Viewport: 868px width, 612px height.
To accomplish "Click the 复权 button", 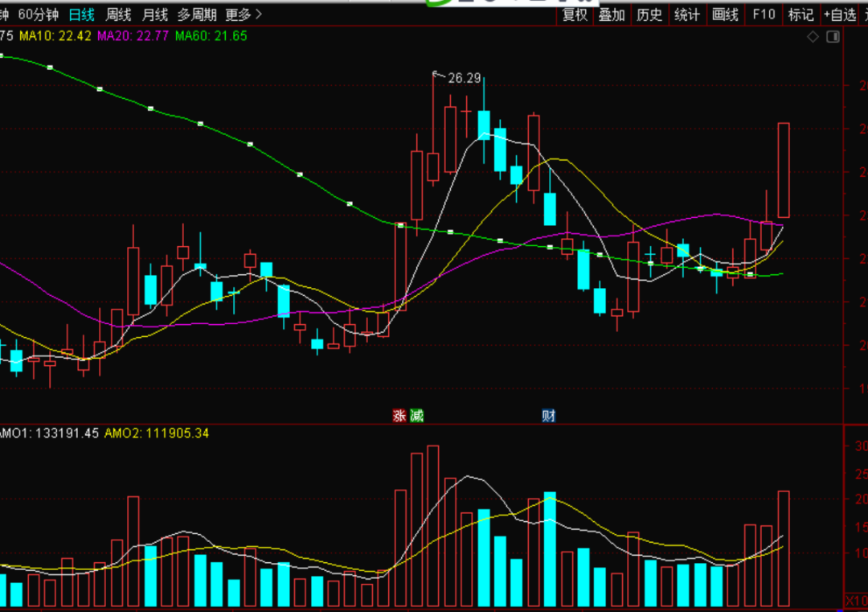I will click(575, 15).
